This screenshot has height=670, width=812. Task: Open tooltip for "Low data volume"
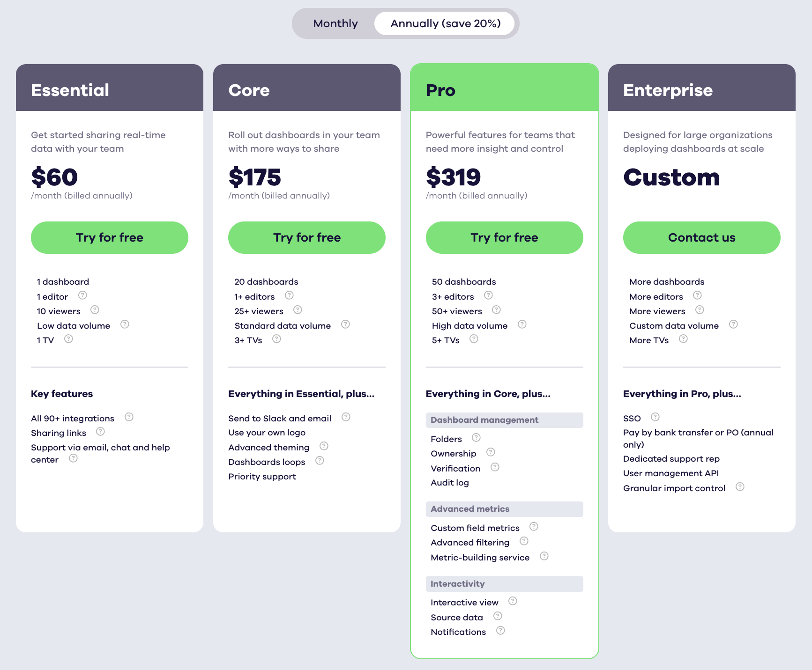pyautogui.click(x=125, y=324)
